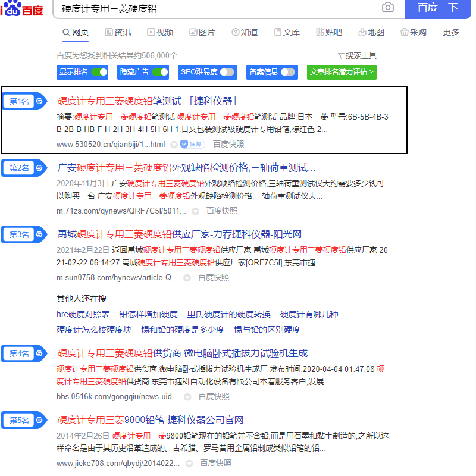This screenshot has height=476, width=476.
Task: Click the link icon beside 第5名 badge
Action: pos(39,420)
